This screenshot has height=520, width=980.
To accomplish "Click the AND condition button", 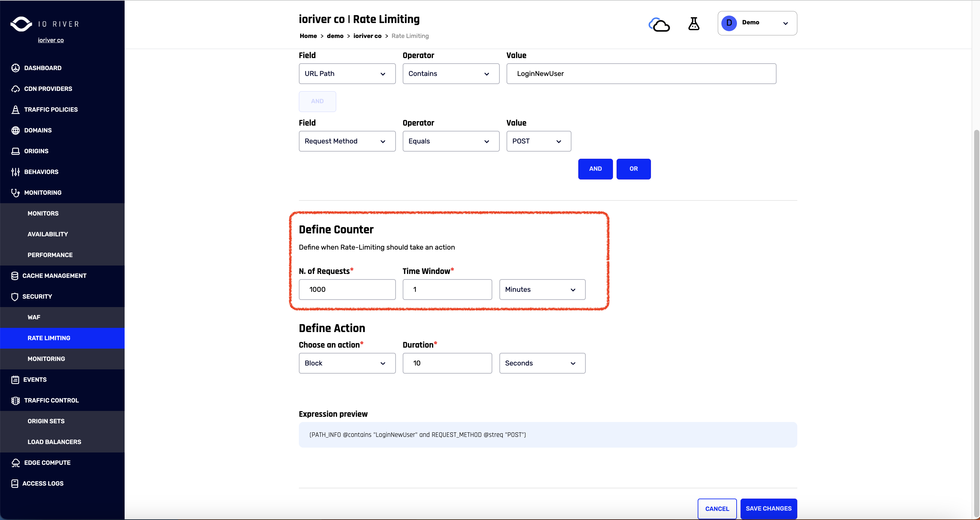I will click(x=596, y=169).
